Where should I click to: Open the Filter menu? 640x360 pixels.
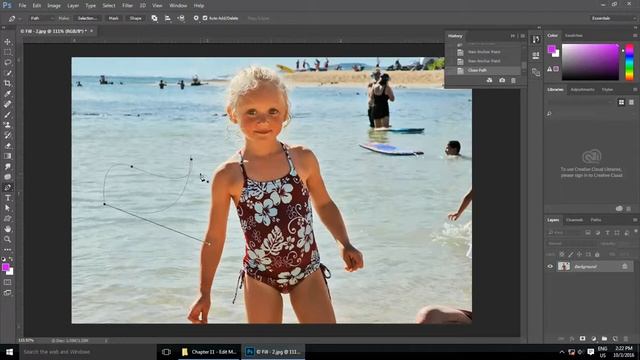127,6
